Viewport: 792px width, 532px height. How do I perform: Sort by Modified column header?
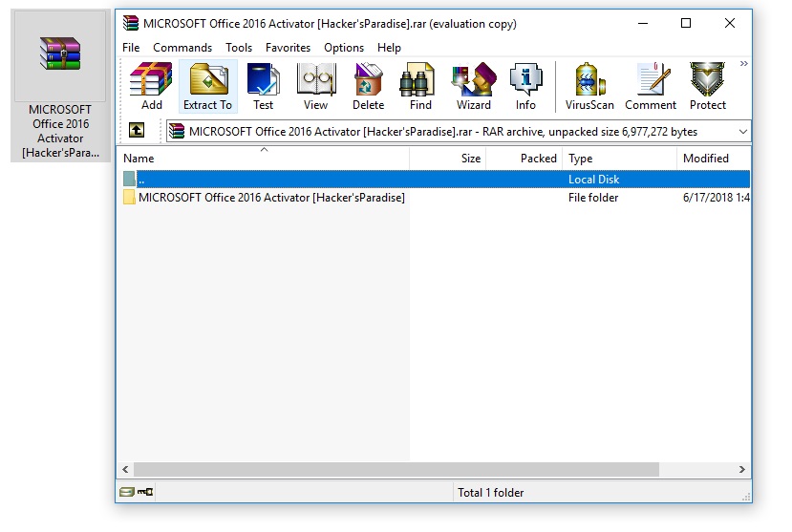(714, 158)
